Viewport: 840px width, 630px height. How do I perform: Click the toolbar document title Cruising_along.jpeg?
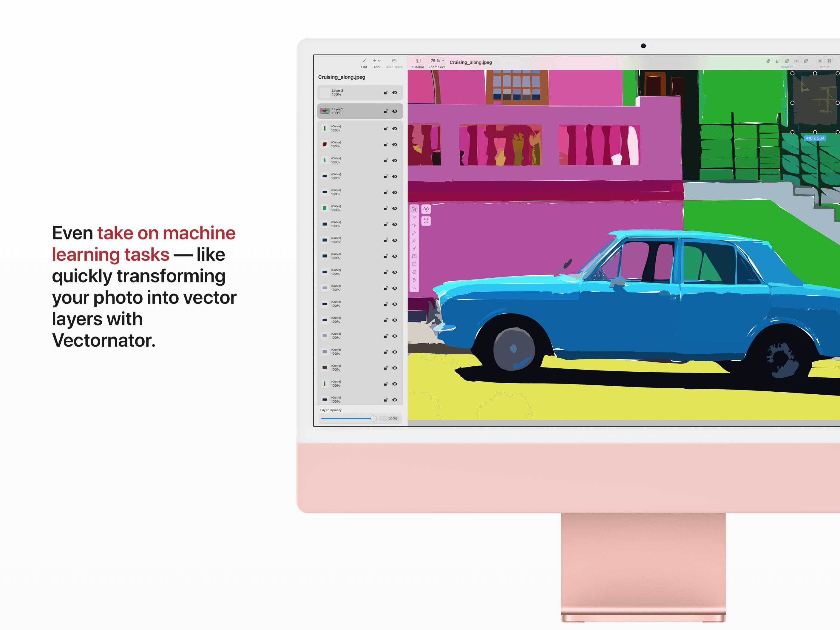point(471,62)
